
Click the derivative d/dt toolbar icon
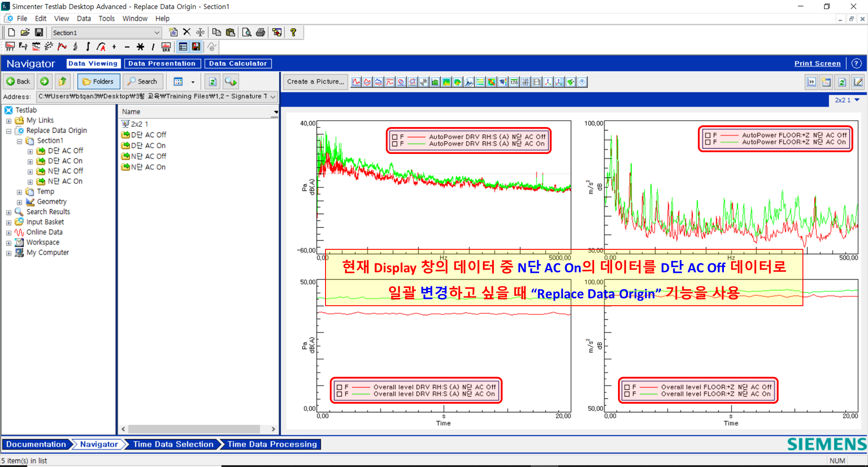(x=75, y=46)
